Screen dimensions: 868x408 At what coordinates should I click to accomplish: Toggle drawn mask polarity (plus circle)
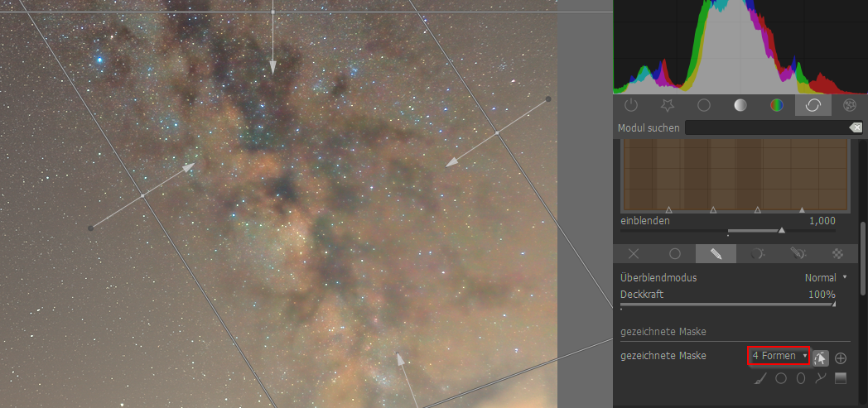[x=841, y=358]
